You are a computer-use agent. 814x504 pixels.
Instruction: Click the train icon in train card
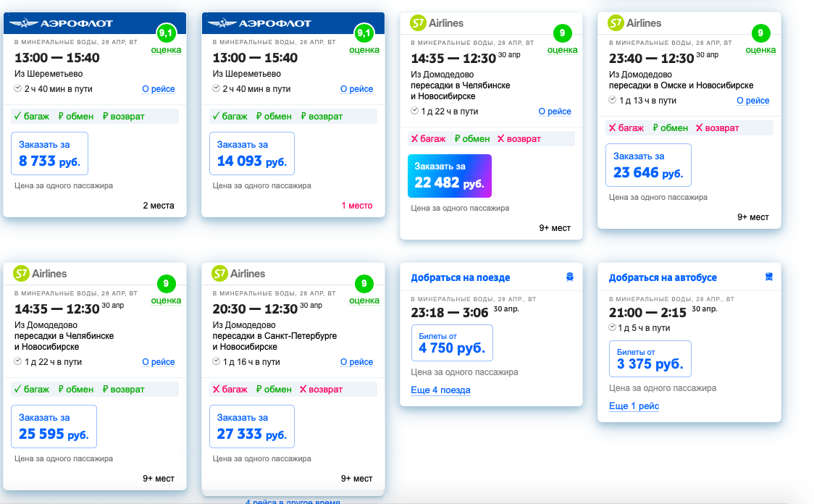coord(569,277)
